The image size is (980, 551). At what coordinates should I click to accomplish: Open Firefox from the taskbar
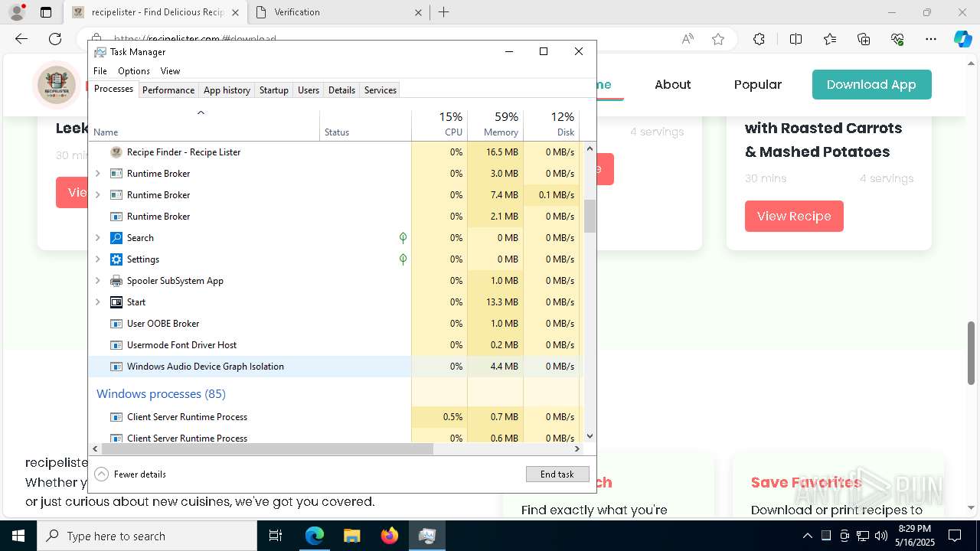point(389,536)
